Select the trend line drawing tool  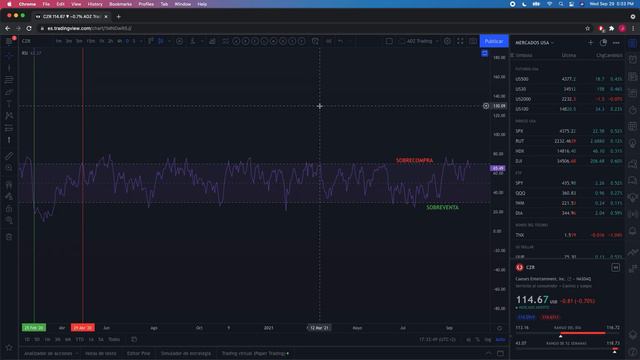coord(9,68)
